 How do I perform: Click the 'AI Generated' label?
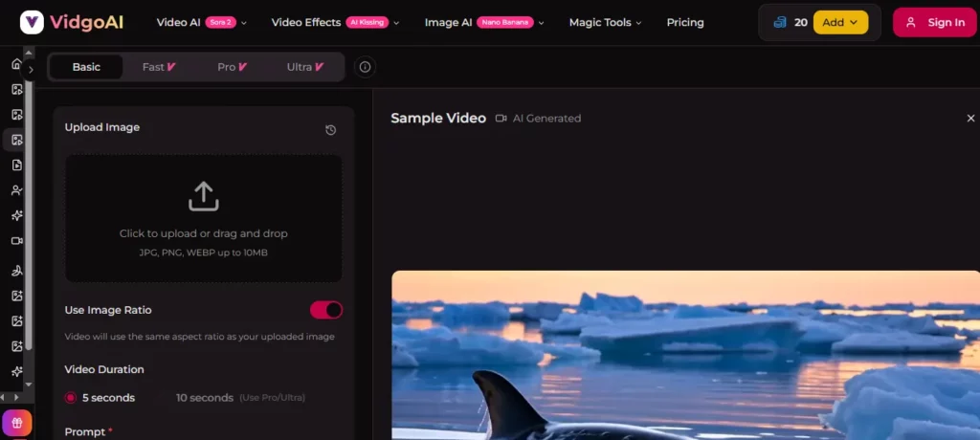pos(546,118)
